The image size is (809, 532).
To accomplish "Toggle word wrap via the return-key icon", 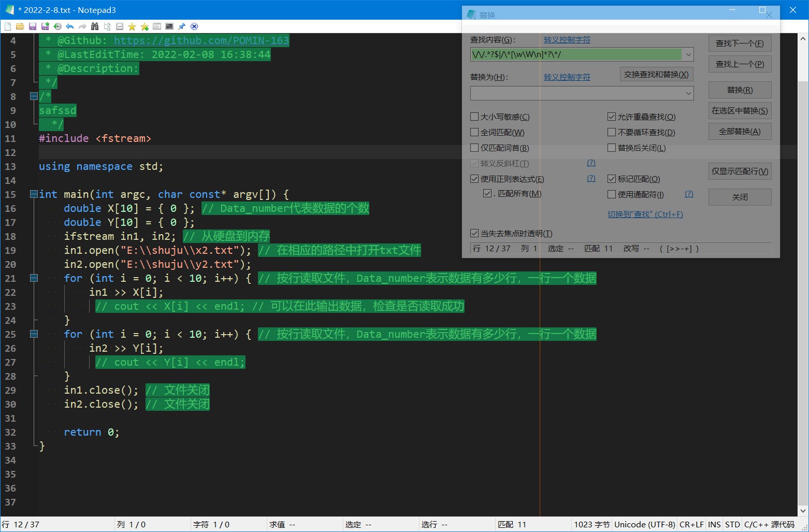I will point(119,26).
